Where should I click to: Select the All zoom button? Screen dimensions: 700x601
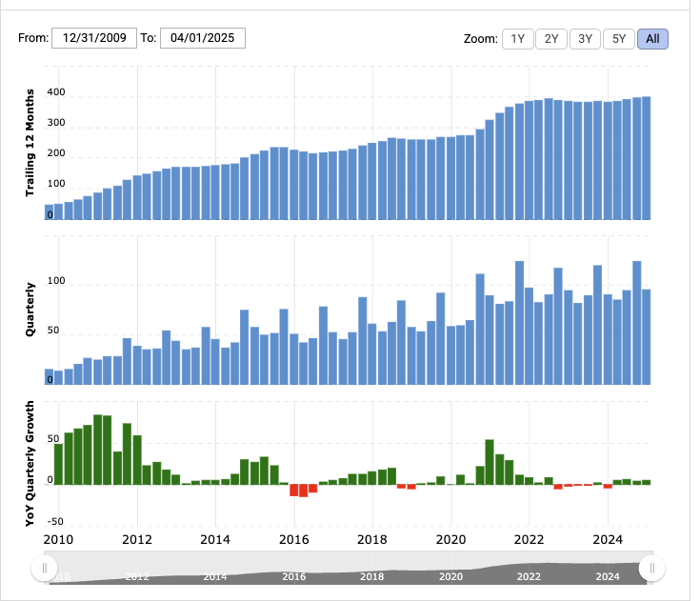point(652,39)
